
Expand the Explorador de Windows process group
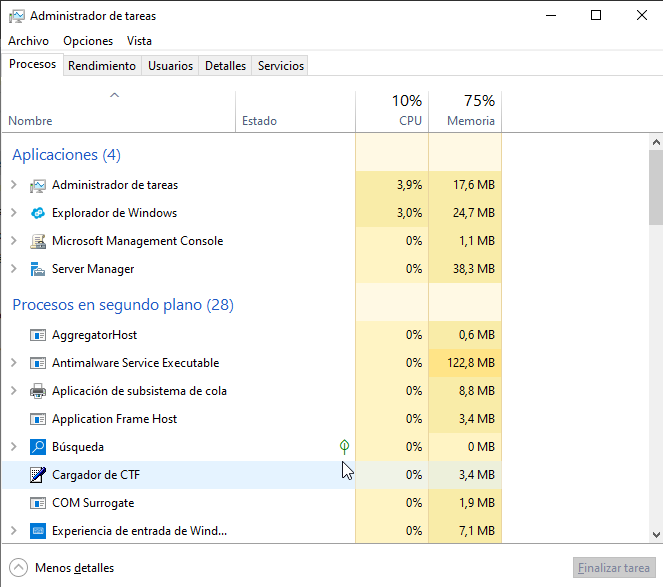[14, 213]
